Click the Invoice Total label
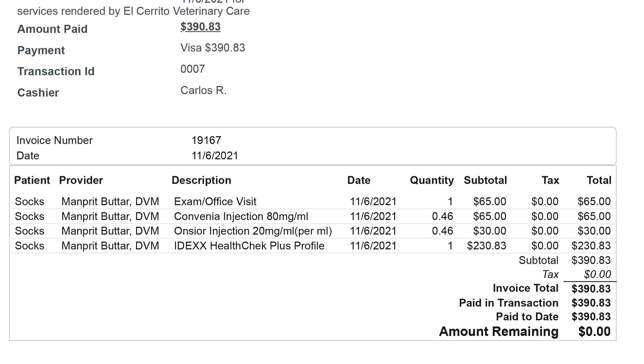 (x=525, y=288)
